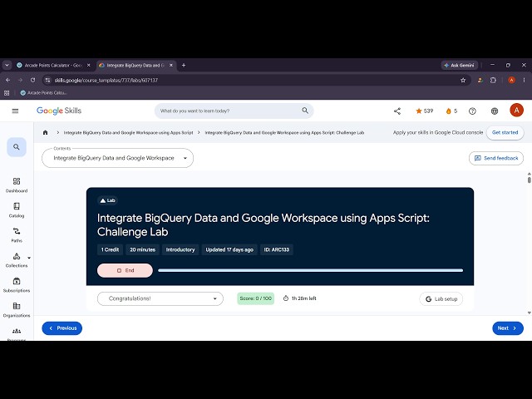
Task: Open the tab search dropdown arrow
Action: 7,65
